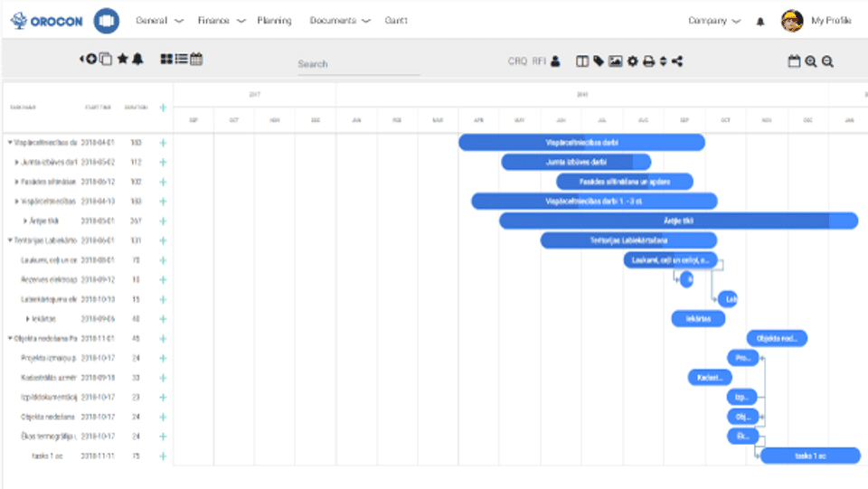Collapse the Objekta nodošana group
The width and height of the screenshot is (868, 489).
tap(10, 339)
